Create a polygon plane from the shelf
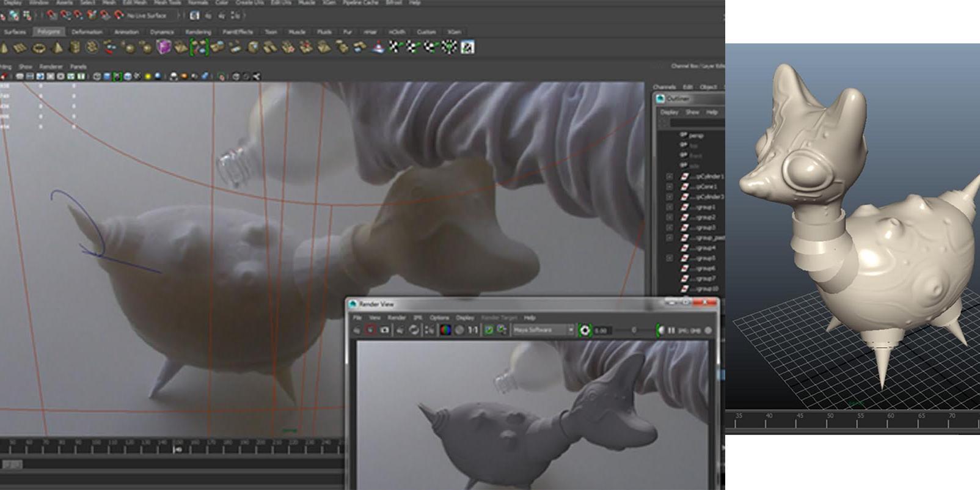The image size is (980, 490). click(20, 48)
